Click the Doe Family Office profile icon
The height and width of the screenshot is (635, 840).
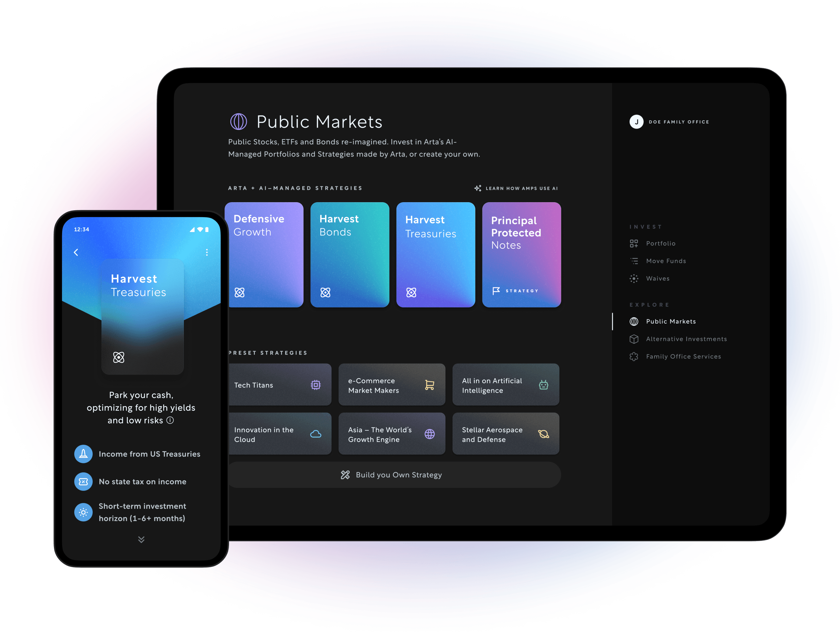tap(637, 121)
